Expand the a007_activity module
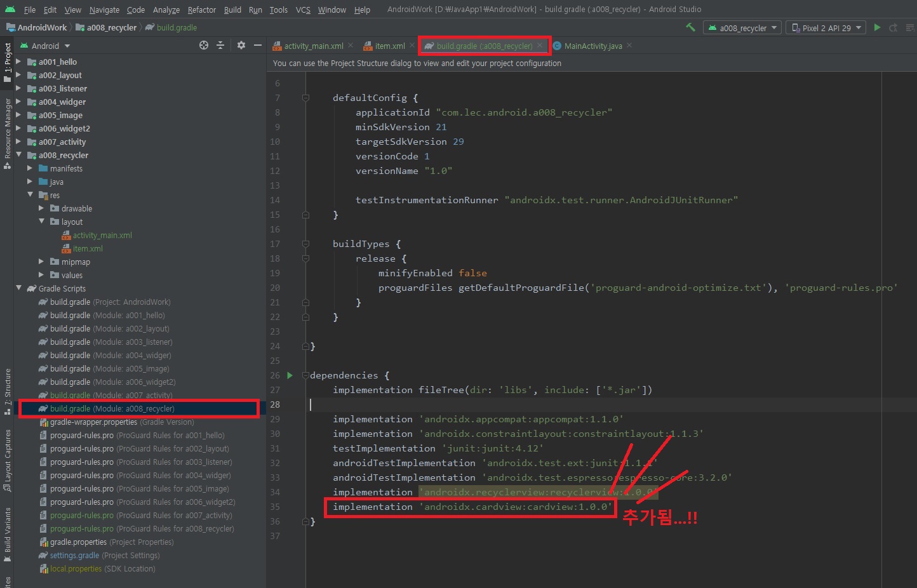 tap(18, 142)
